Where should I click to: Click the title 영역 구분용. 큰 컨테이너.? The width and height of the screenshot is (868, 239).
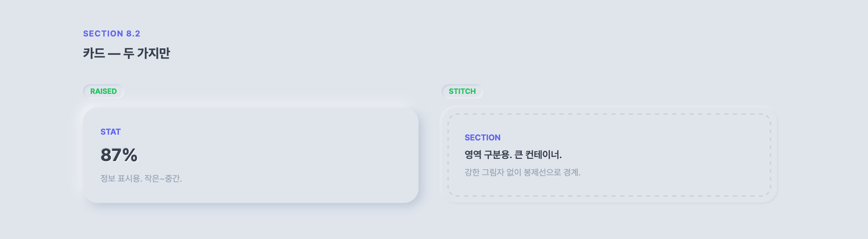513,155
